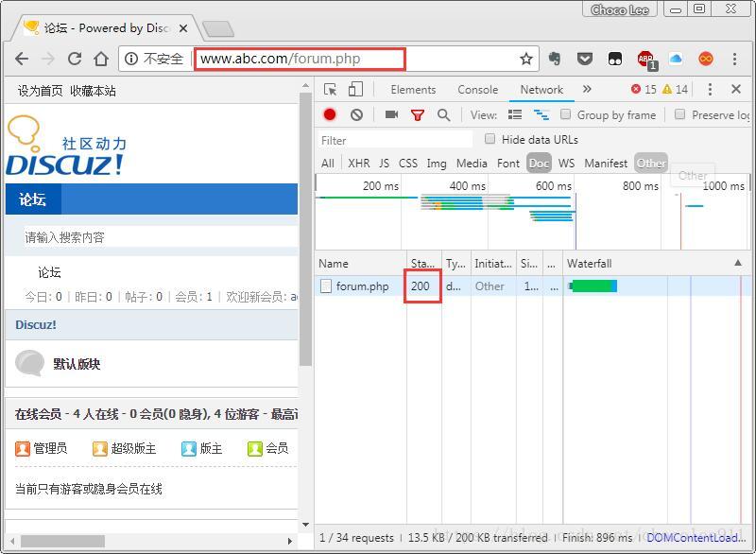
Task: Click the forum search input field
Action: pos(161,237)
